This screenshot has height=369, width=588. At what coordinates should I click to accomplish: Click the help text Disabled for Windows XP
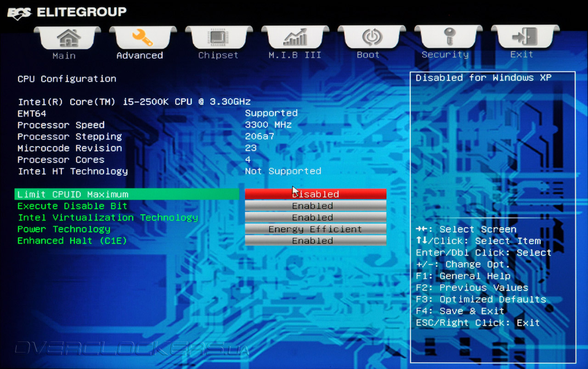484,78
